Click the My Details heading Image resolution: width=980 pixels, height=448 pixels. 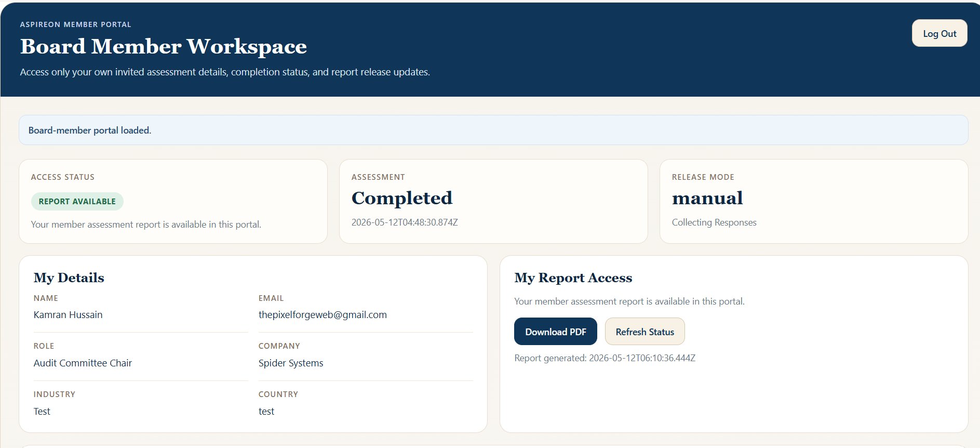69,278
